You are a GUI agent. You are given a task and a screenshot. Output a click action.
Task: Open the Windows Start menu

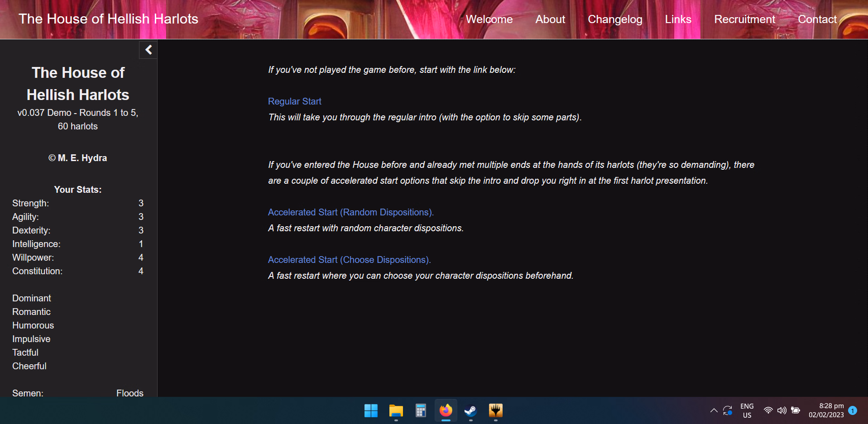[x=371, y=410]
